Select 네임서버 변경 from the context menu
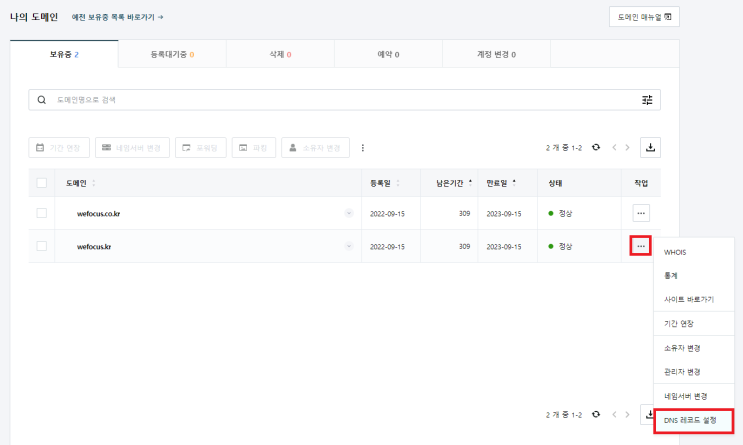 (694, 396)
